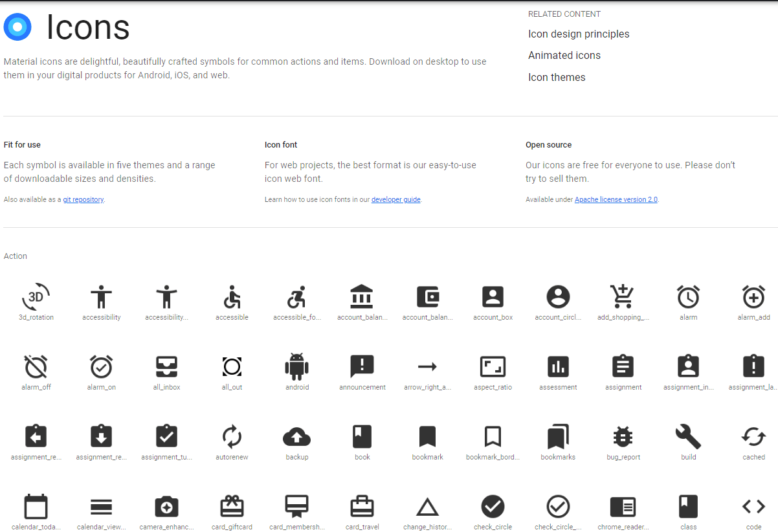Click the assignment_return left arrow clipboard icon
Screen dimensions: 778x532
coord(36,436)
